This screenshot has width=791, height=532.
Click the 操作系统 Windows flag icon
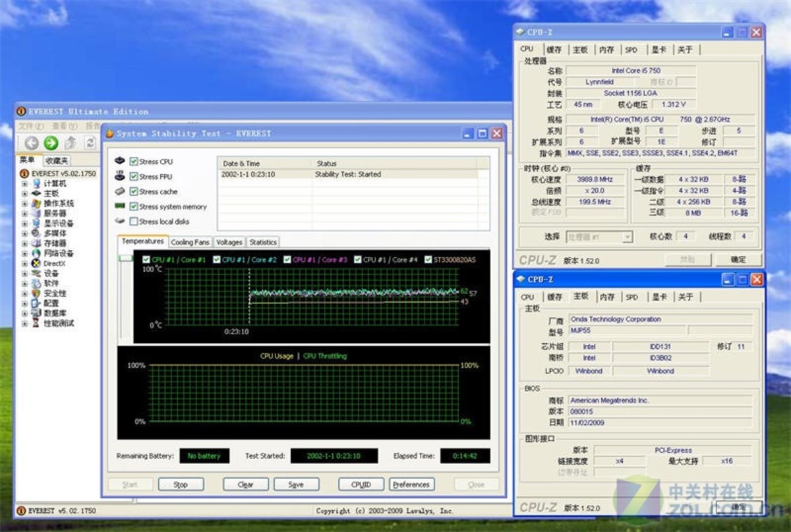tap(37, 203)
